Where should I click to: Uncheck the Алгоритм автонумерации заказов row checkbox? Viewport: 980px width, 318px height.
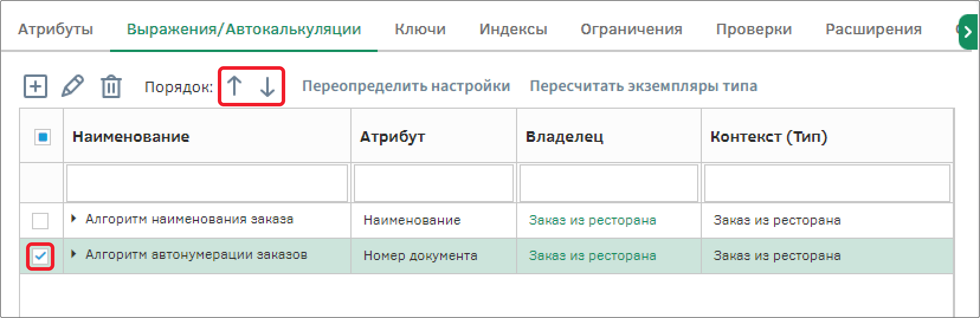[40, 257]
